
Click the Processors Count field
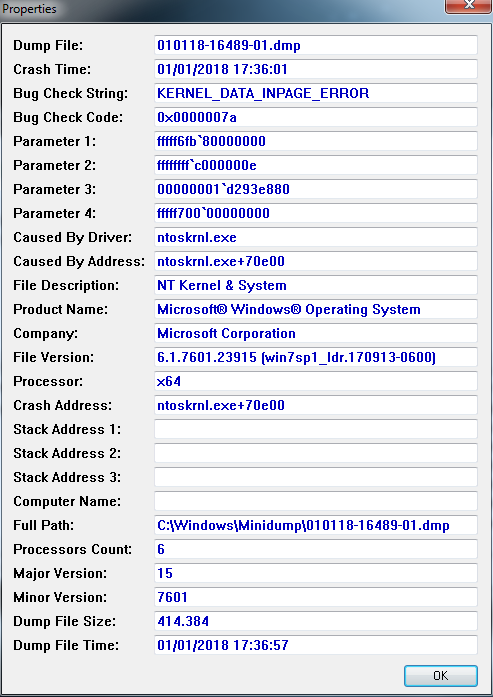(x=316, y=549)
